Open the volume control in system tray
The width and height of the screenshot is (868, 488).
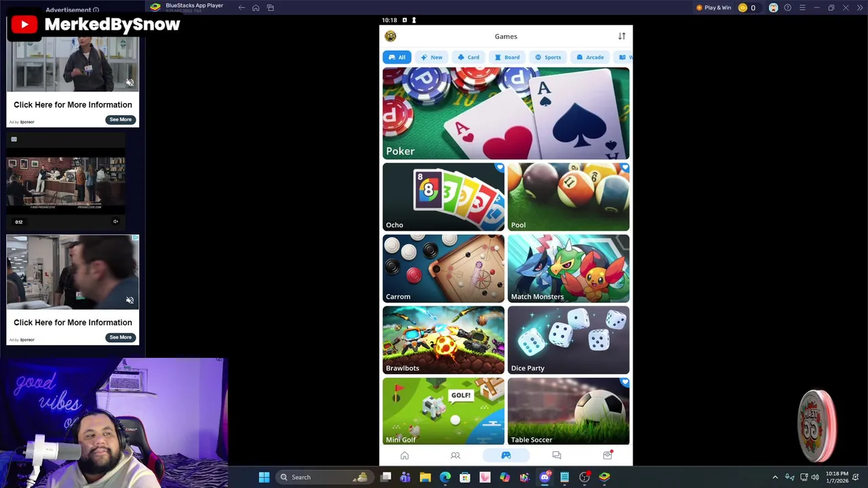pos(815,477)
